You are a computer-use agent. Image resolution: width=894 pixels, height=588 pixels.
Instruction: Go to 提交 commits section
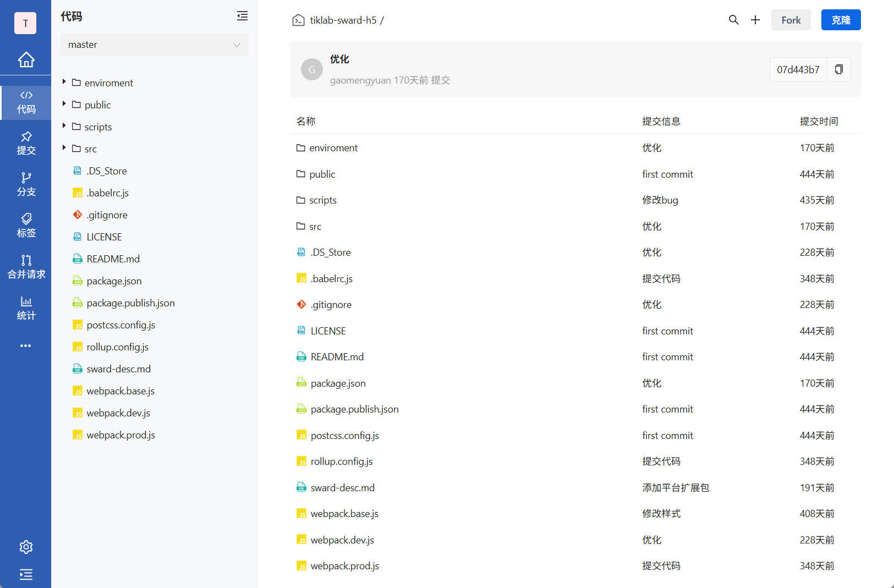tap(26, 144)
